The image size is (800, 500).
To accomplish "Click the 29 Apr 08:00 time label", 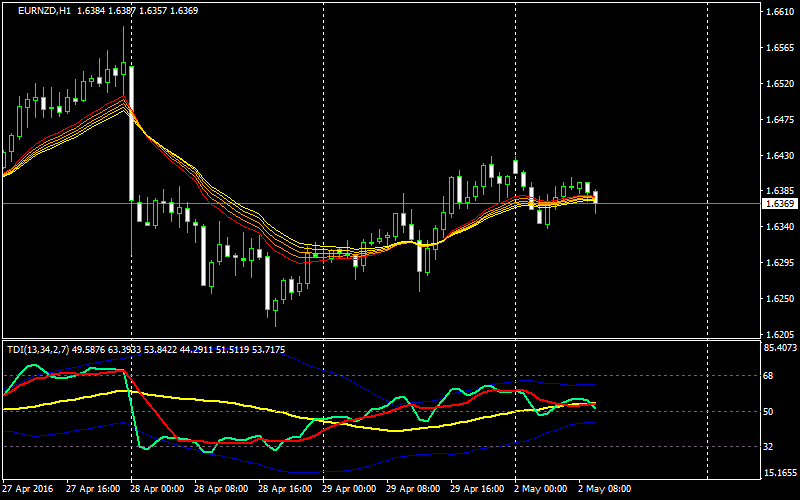I will (x=413, y=489).
